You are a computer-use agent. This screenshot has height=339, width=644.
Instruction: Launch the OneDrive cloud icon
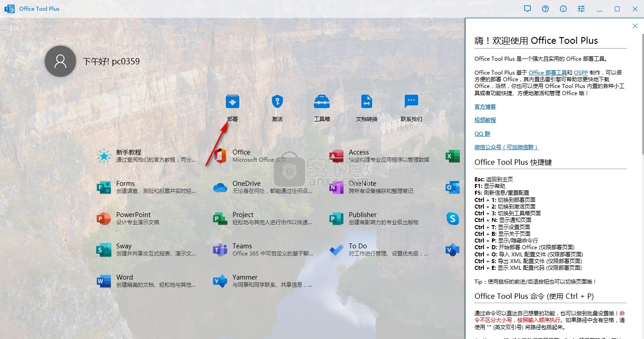(220, 188)
